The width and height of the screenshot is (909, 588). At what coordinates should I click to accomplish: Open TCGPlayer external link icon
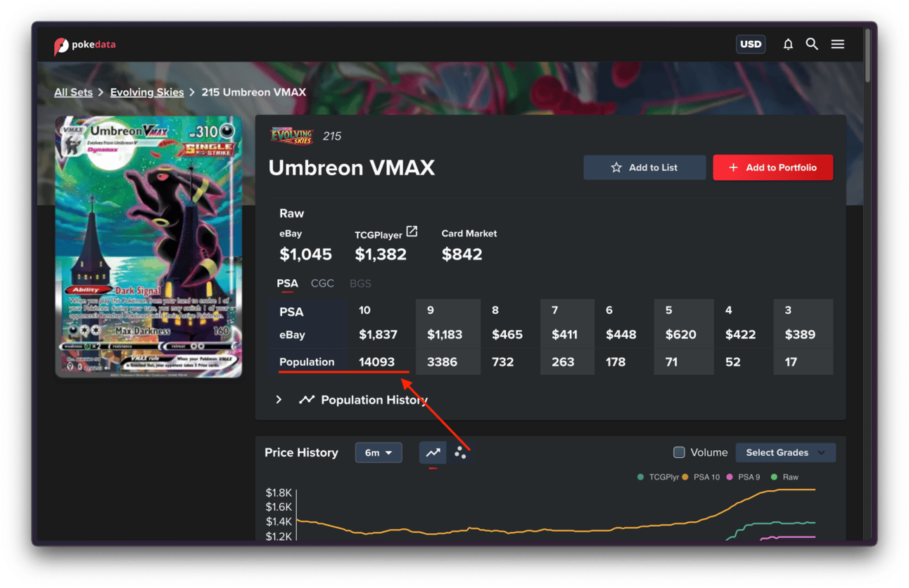[412, 231]
